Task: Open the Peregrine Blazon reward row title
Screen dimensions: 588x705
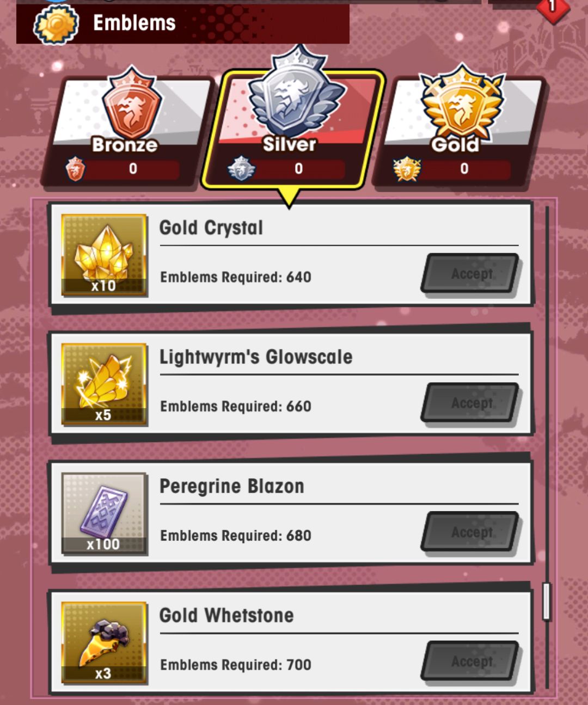Action: pyautogui.click(x=232, y=486)
